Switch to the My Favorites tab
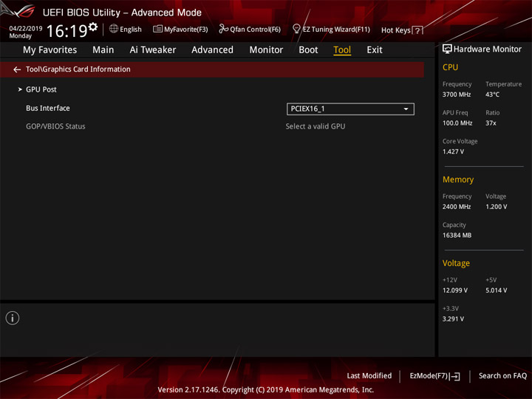This screenshot has height=399, width=532. tap(50, 50)
